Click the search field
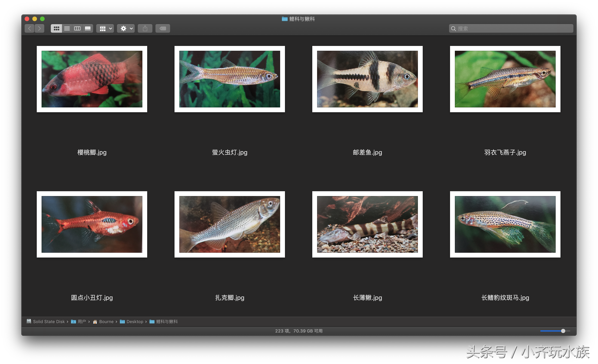The height and width of the screenshot is (364, 598). pos(511,29)
